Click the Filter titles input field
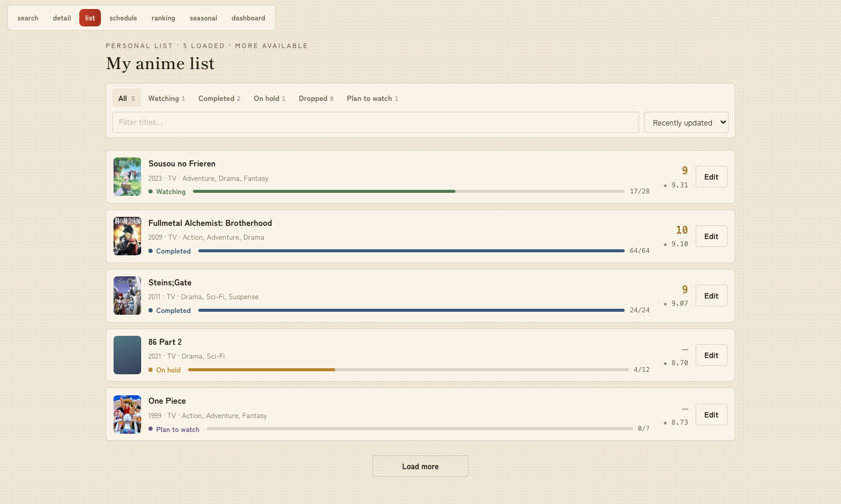This screenshot has height=504, width=841. click(375, 122)
